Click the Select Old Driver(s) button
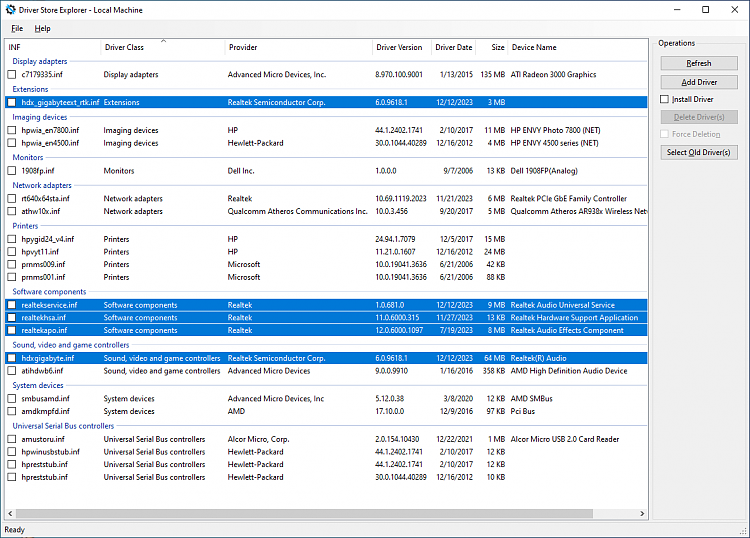Screen dimensions: 750x538 click(699, 153)
